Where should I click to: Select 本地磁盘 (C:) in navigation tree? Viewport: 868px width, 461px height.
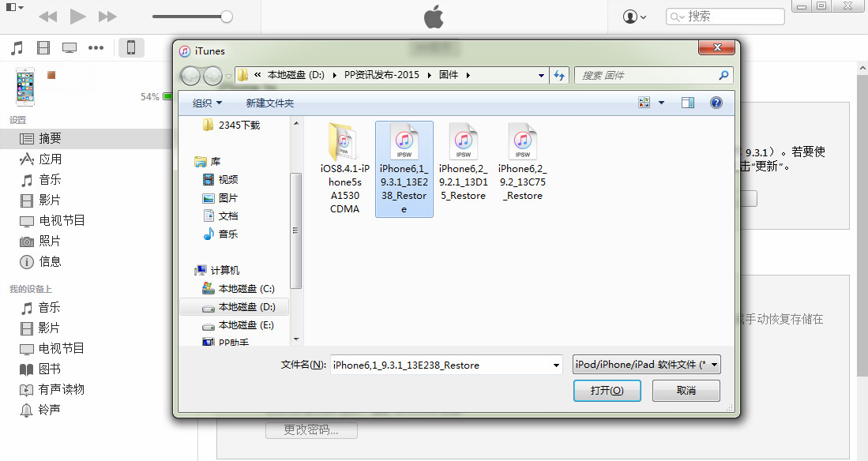pyautogui.click(x=239, y=288)
